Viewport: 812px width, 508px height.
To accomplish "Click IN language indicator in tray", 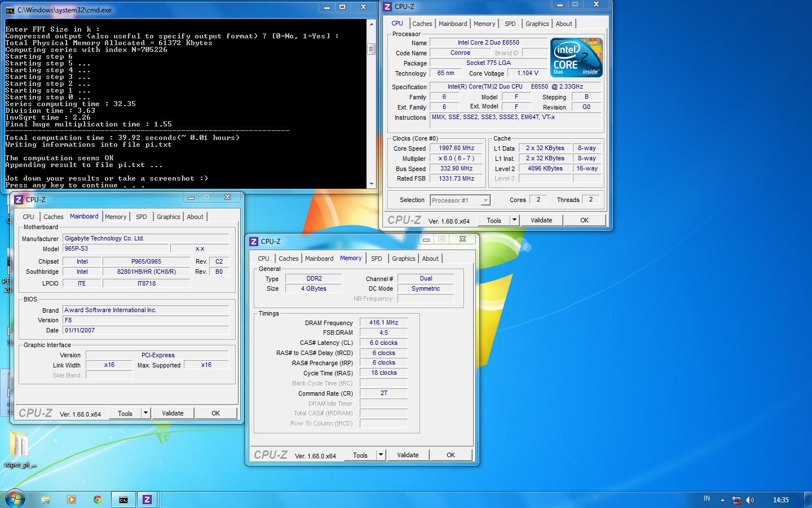I will (707, 498).
